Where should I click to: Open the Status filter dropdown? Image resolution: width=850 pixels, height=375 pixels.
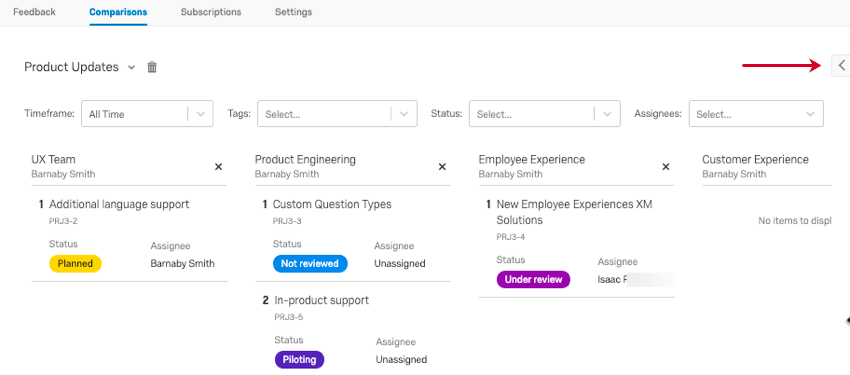pos(544,114)
